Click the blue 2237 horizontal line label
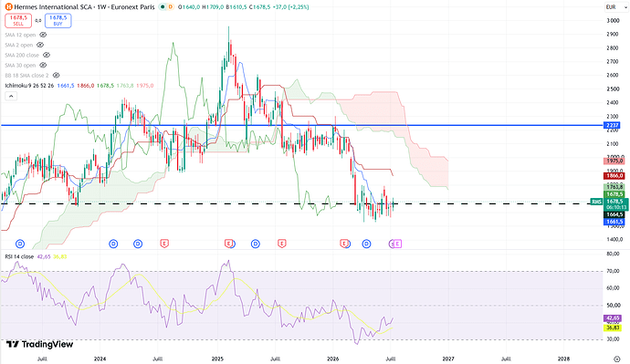The image size is (630, 364). pyautogui.click(x=613, y=125)
